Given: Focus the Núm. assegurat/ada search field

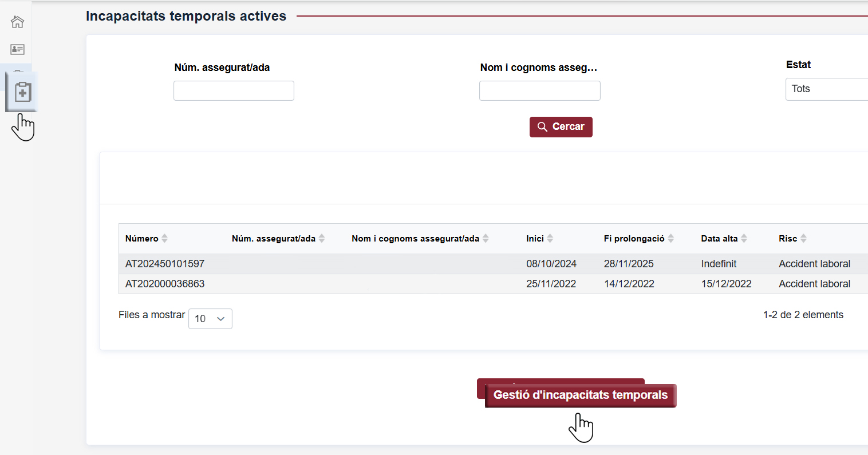Looking at the screenshot, I should pyautogui.click(x=234, y=91).
